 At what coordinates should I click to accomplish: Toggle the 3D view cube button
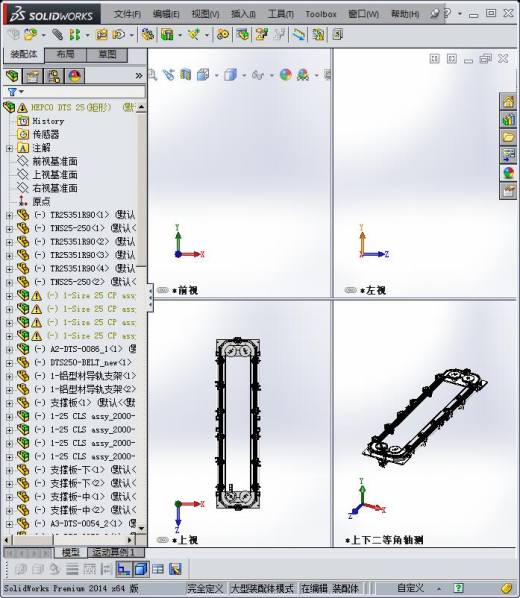141,569
